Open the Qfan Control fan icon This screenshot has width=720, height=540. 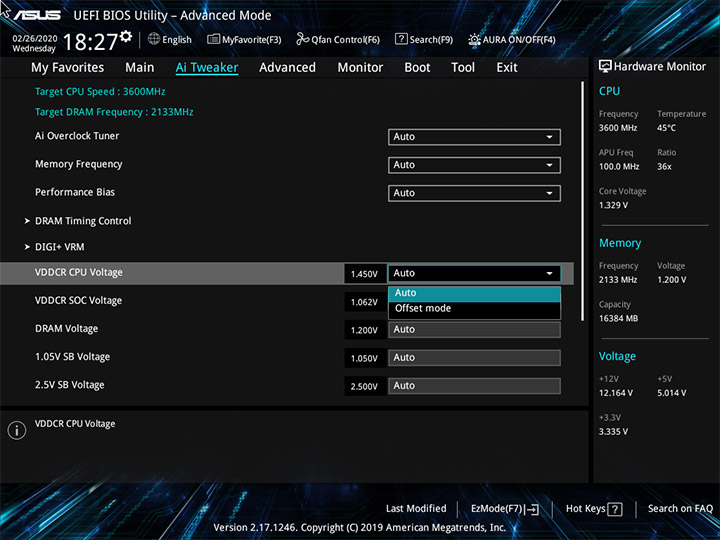pos(303,39)
